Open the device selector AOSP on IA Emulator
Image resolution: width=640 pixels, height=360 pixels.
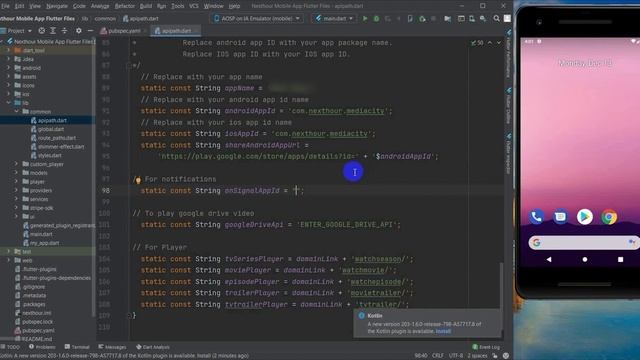pyautogui.click(x=257, y=18)
